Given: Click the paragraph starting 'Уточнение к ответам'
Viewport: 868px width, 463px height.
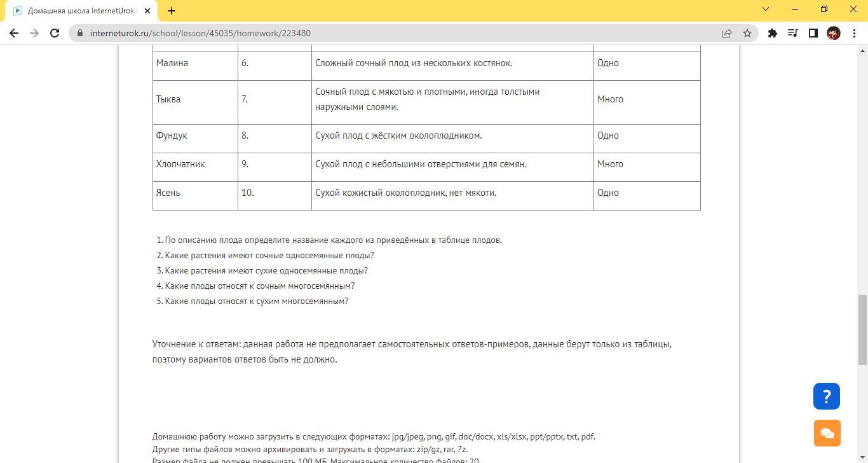Looking at the screenshot, I should pos(412,352).
